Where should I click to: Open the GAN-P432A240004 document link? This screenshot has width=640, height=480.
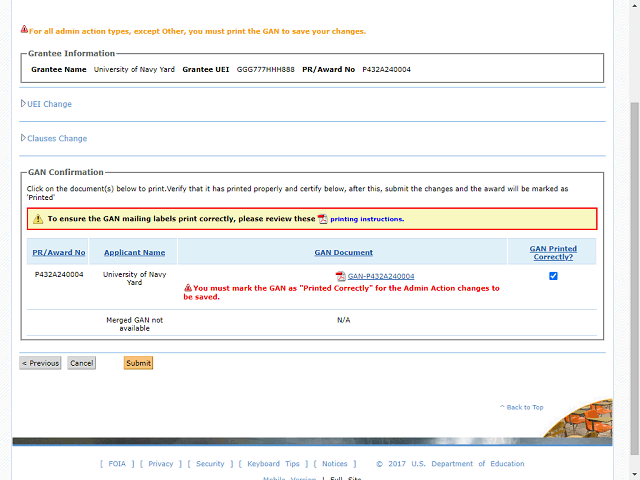(381, 276)
